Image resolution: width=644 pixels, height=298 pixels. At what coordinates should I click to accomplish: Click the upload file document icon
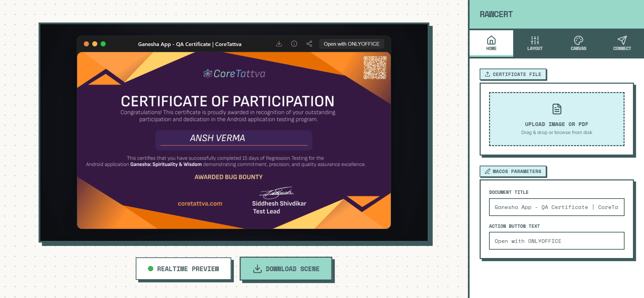557,109
